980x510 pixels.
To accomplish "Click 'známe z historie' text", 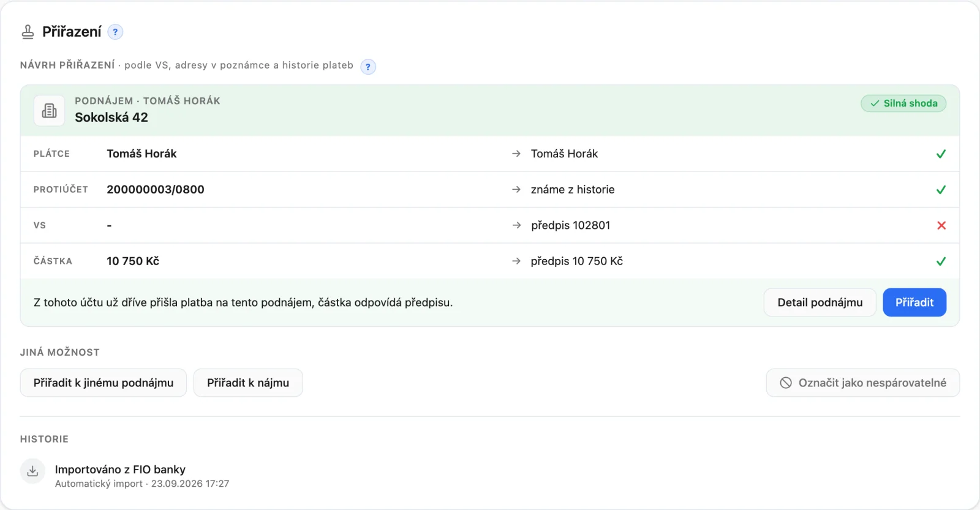I will (x=573, y=190).
